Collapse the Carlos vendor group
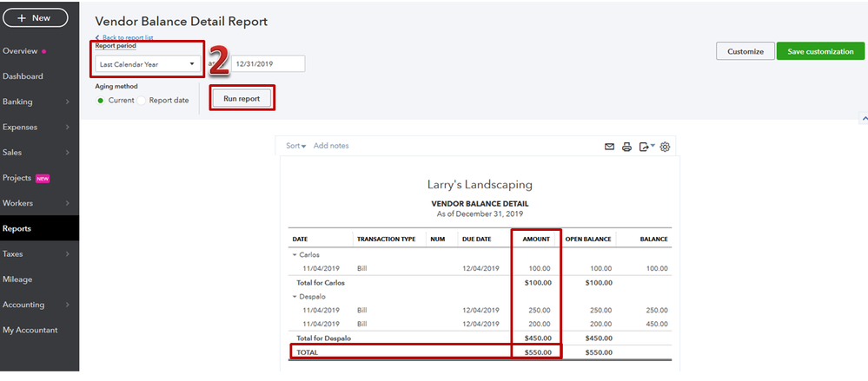 coord(295,255)
